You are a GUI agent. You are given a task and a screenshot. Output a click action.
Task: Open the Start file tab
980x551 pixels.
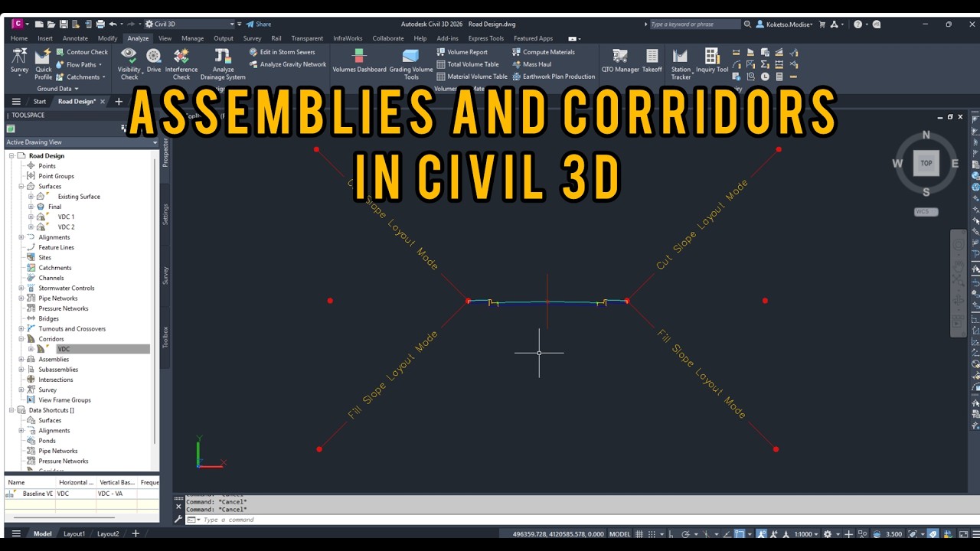pos(39,102)
